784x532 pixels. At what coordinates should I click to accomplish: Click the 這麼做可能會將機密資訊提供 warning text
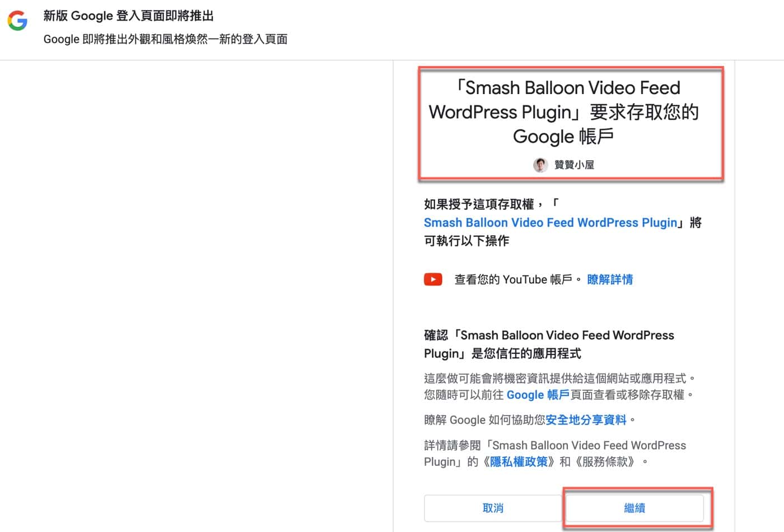[560, 386]
